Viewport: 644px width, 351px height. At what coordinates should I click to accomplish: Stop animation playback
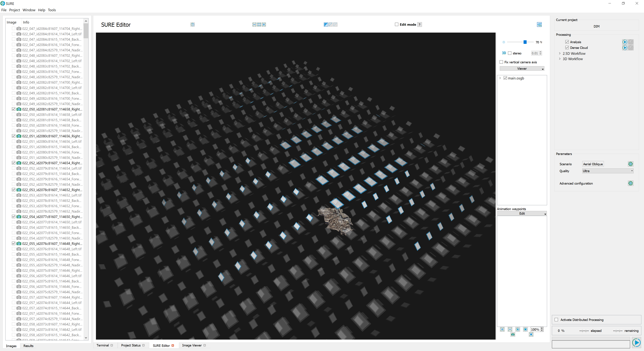tap(525, 330)
